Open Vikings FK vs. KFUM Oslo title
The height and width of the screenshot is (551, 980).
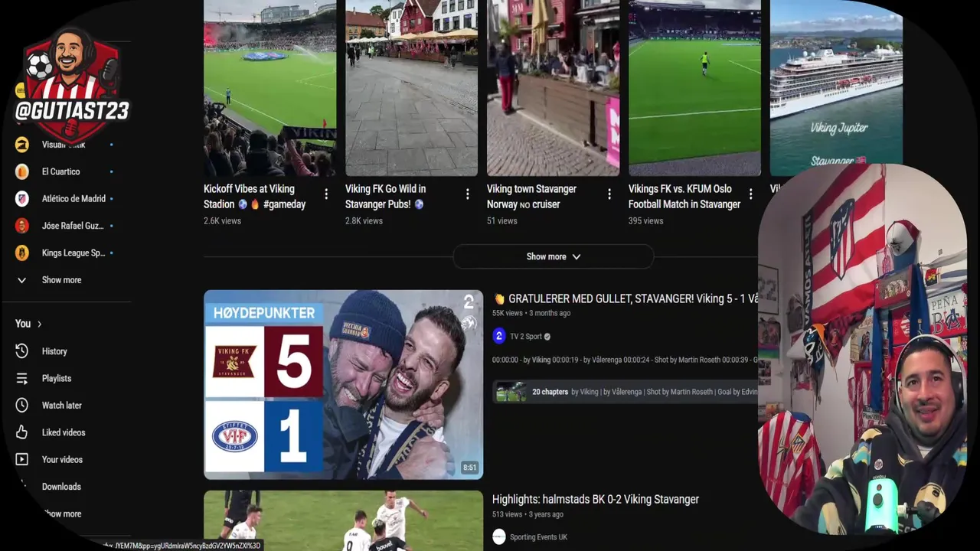tap(684, 197)
